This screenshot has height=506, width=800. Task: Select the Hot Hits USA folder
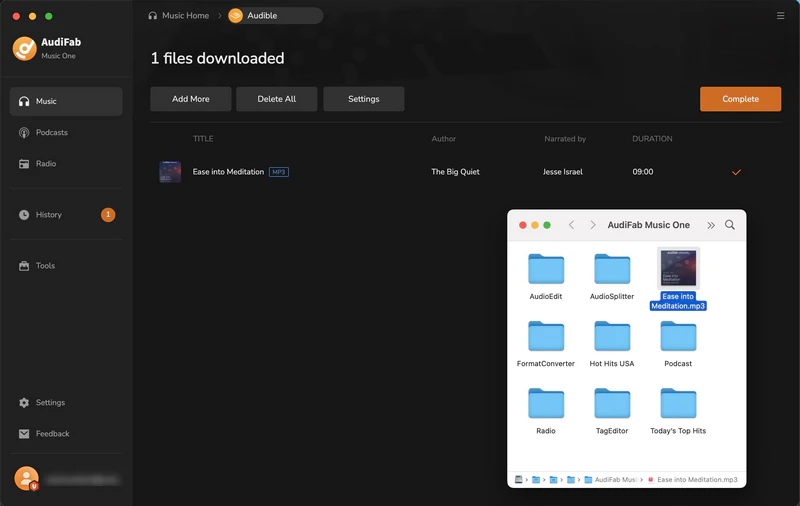coord(612,343)
